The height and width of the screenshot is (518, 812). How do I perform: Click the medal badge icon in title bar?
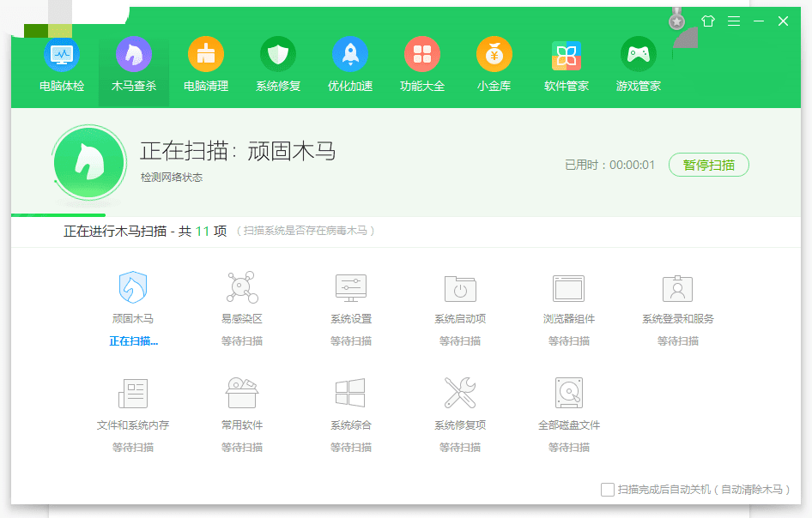(x=676, y=20)
